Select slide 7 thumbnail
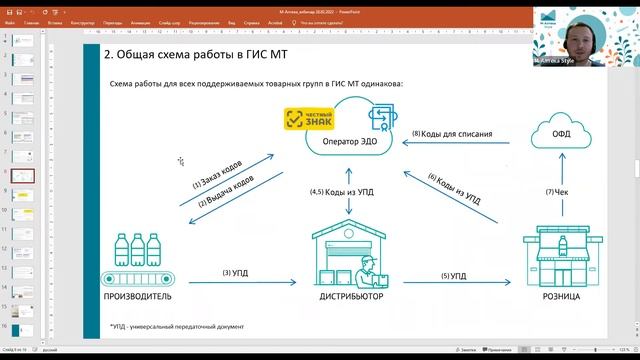 point(22,156)
